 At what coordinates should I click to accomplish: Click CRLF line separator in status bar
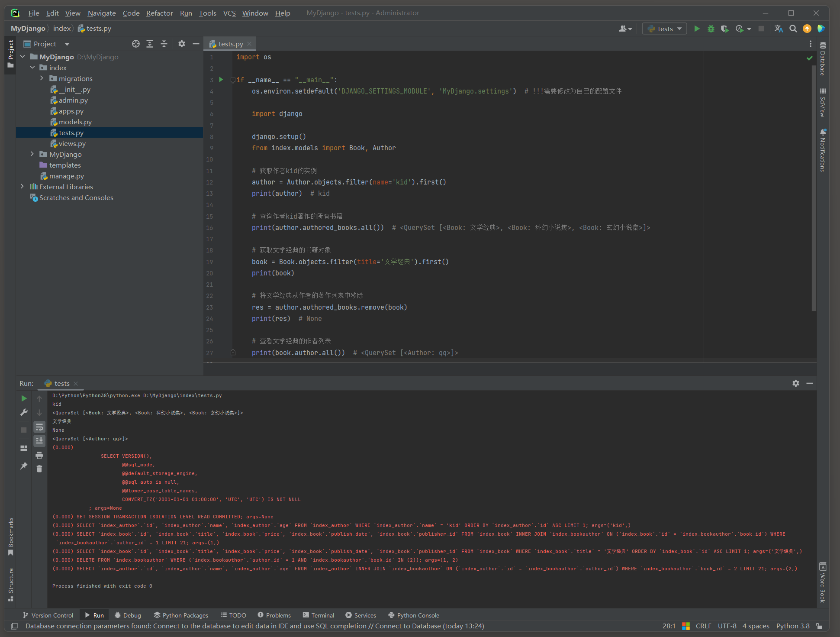tap(703, 626)
